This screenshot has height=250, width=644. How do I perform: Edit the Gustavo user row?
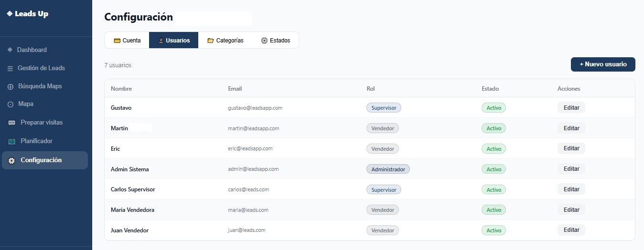click(571, 108)
